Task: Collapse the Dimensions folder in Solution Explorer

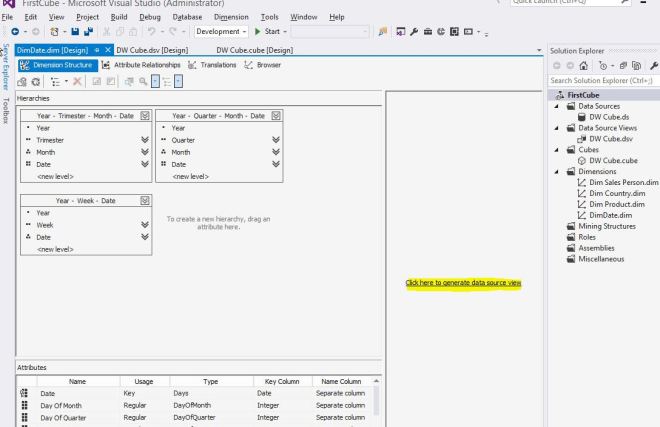Action: (556, 171)
